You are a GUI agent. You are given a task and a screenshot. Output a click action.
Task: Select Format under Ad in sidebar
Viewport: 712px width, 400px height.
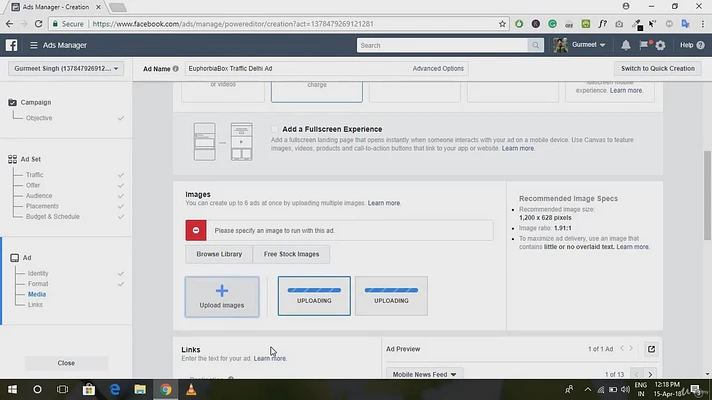(38, 284)
